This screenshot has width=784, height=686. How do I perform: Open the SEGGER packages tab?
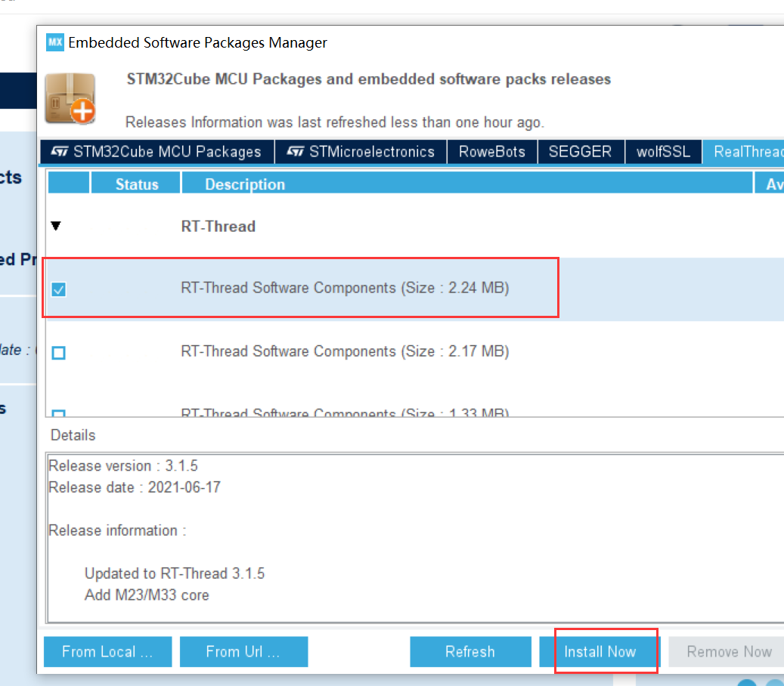[581, 151]
